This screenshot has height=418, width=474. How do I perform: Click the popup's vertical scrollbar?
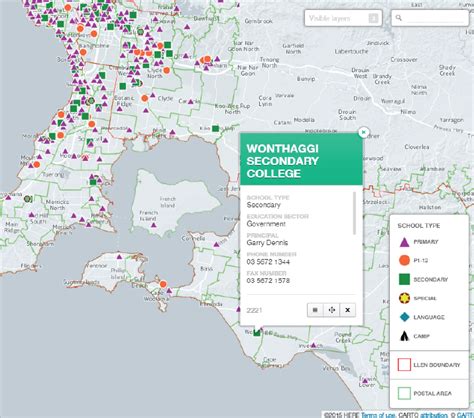tap(354, 213)
